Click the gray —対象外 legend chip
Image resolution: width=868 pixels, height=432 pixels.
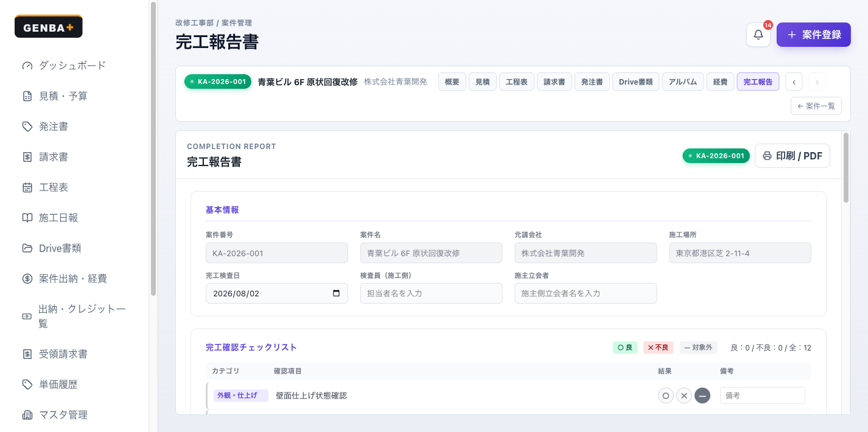(699, 347)
